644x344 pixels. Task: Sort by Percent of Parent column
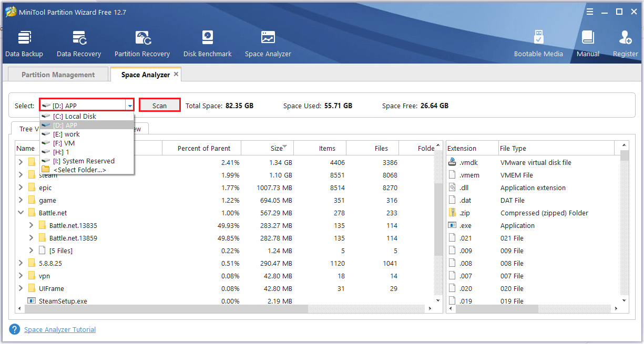tap(201, 148)
